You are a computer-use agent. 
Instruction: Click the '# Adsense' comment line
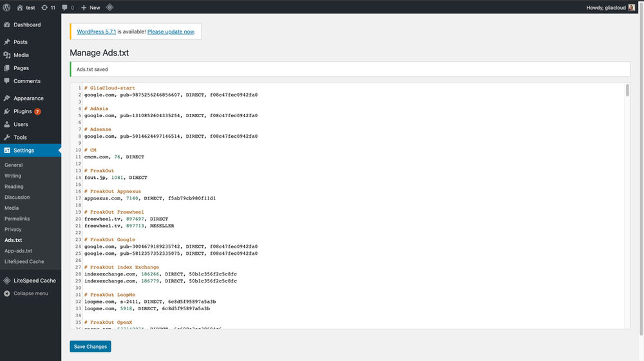pos(98,129)
